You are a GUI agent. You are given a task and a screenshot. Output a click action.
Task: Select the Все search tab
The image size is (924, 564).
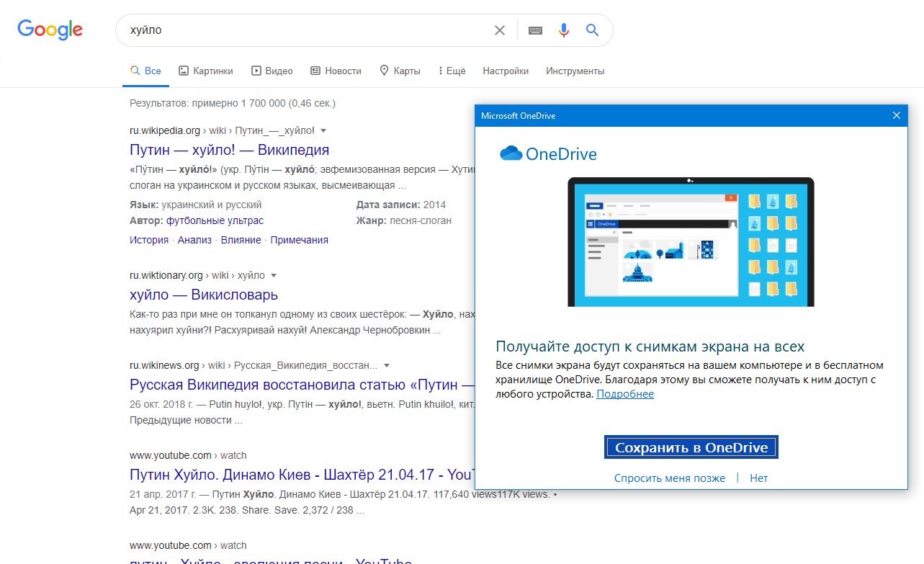click(145, 71)
